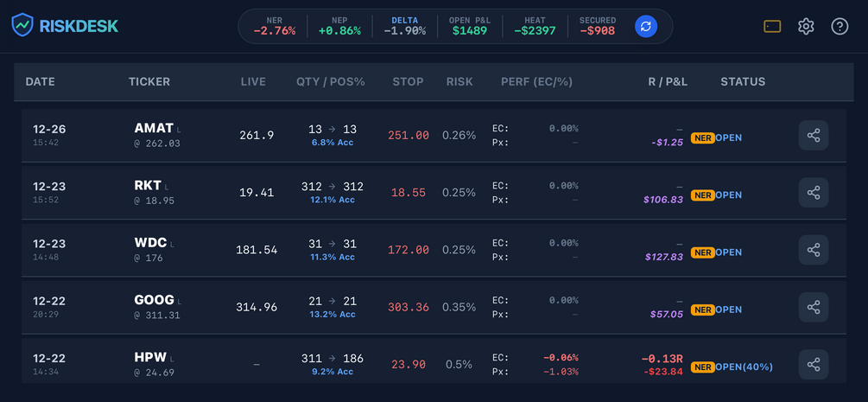Sort by the LIVE column header

tap(253, 82)
